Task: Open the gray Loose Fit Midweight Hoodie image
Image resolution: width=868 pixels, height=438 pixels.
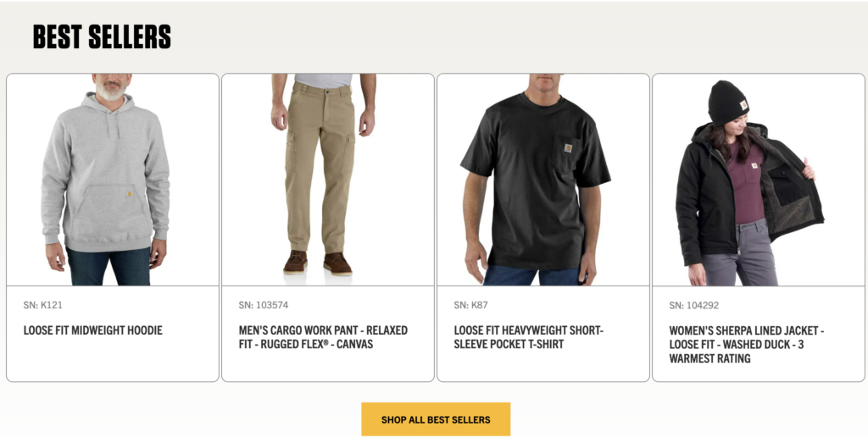Action: pyautogui.click(x=113, y=180)
